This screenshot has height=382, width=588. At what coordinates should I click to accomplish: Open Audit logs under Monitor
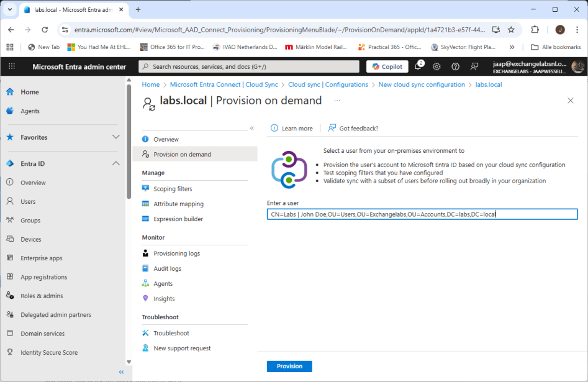[x=170, y=268]
